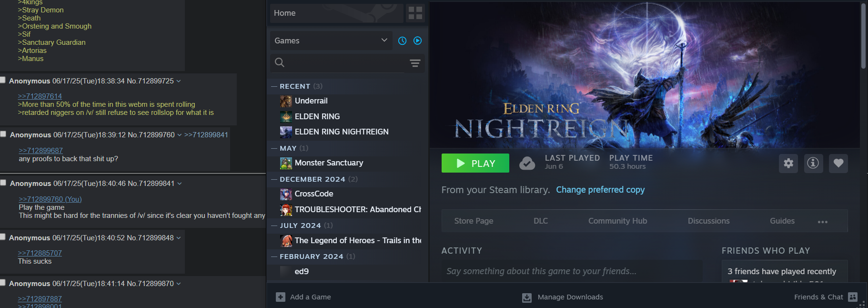Viewport: 868px width, 308px height.
Task: Tick checkbox for post No.712899725
Action: point(2,80)
